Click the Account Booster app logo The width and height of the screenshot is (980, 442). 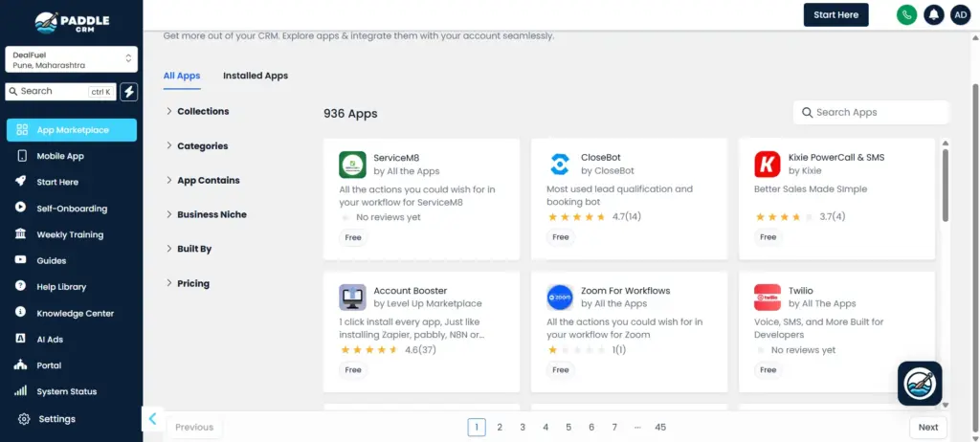point(352,298)
